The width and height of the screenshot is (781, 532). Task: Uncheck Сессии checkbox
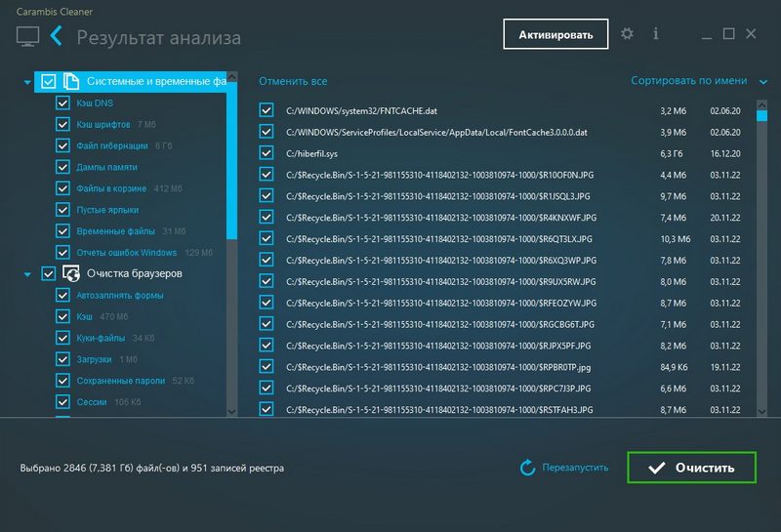click(62, 402)
